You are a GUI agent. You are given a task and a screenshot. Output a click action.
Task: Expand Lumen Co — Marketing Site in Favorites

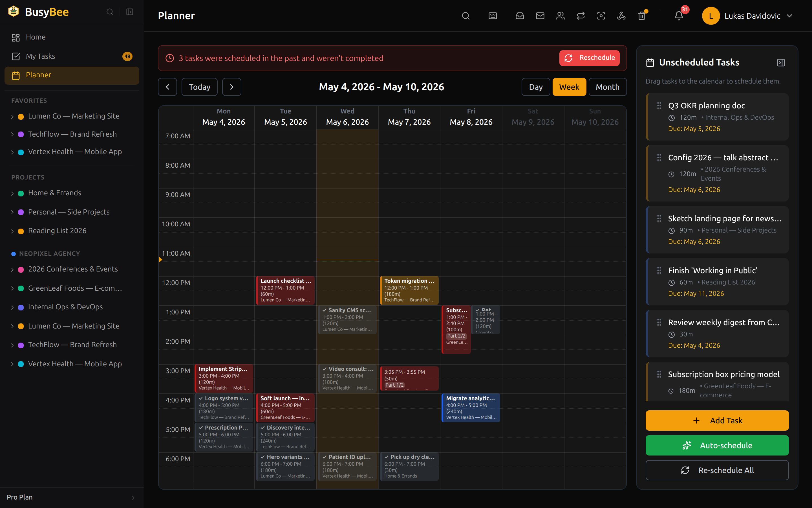click(x=12, y=117)
